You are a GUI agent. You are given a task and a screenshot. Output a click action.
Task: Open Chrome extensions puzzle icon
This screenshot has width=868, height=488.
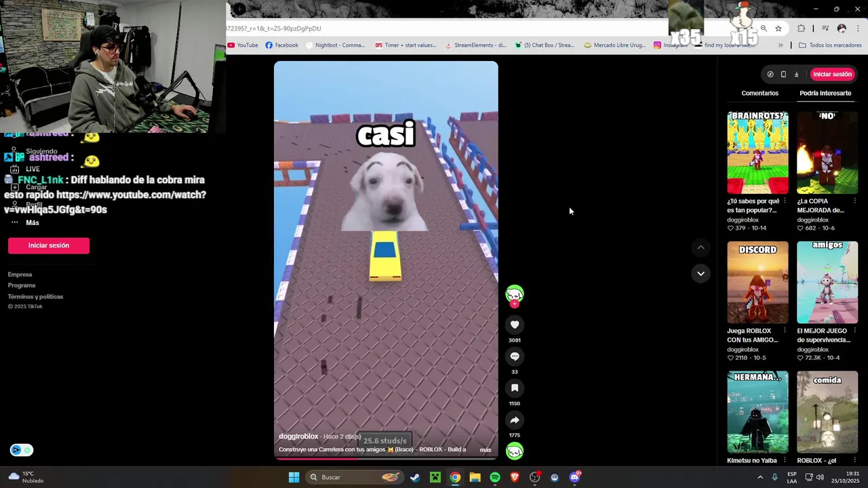point(802,28)
